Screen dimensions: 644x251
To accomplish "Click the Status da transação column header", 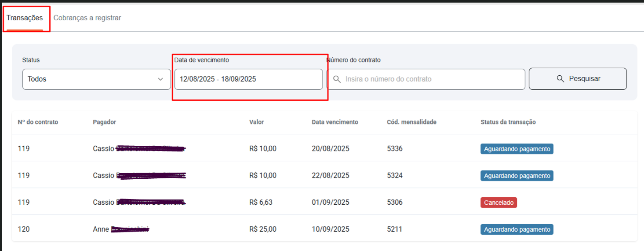I will click(508, 122).
